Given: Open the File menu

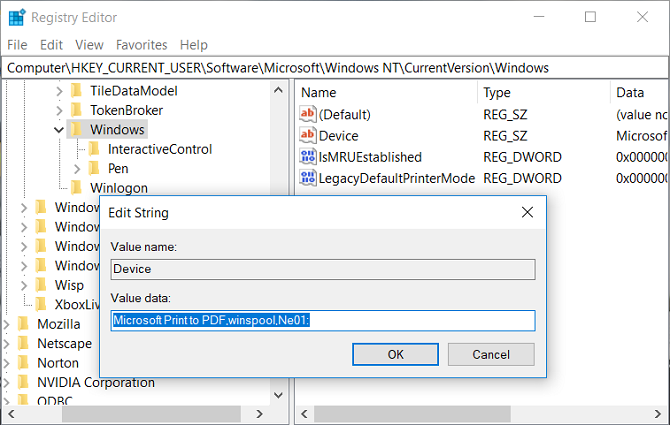Looking at the screenshot, I should (17, 45).
